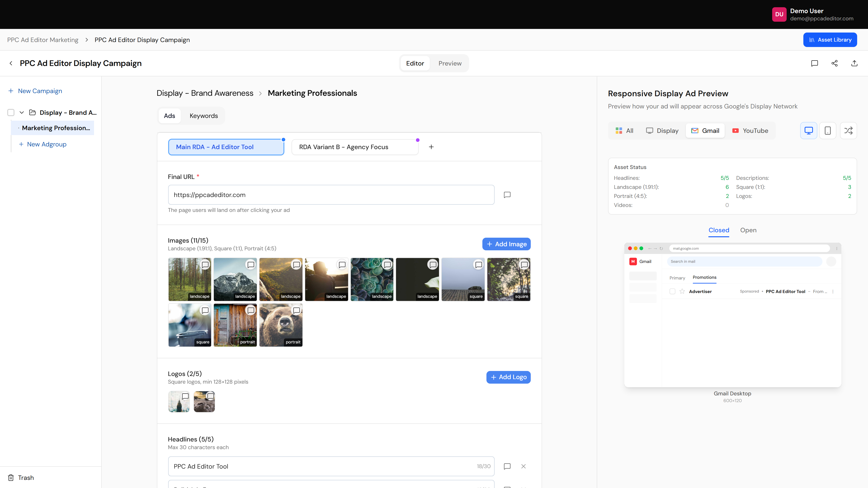This screenshot has height=488, width=868.
Task: Click Add Image button
Action: tap(506, 244)
